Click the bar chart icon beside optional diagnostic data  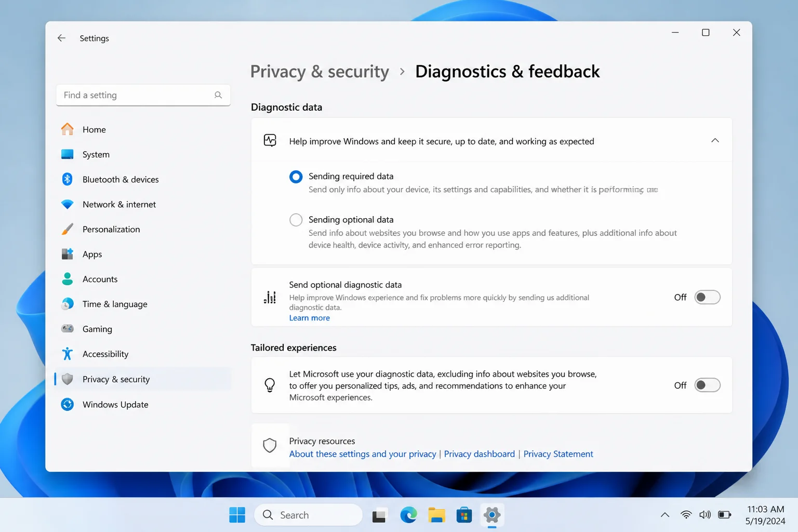point(270,297)
